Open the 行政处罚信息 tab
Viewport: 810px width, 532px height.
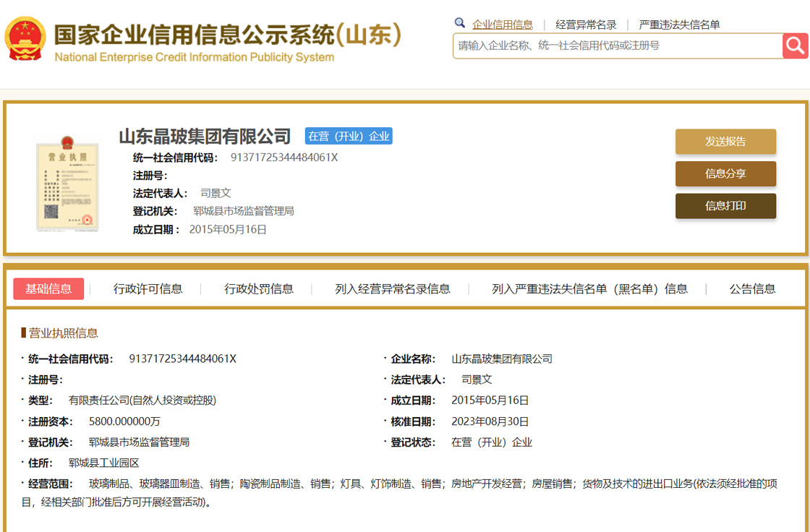[259, 288]
